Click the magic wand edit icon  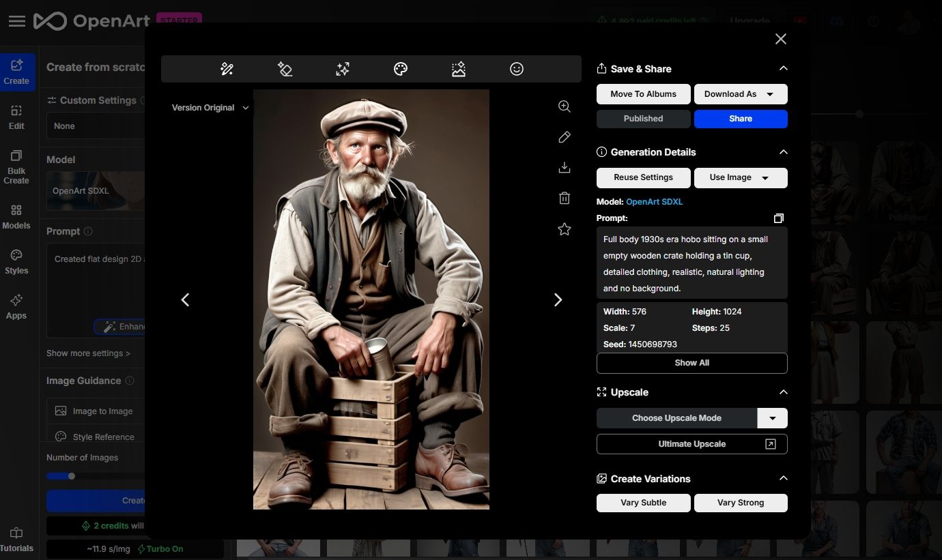[227, 69]
